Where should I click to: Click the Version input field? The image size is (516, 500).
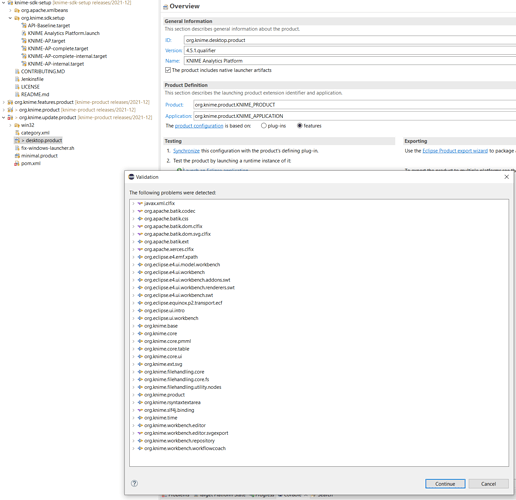tap(350, 50)
